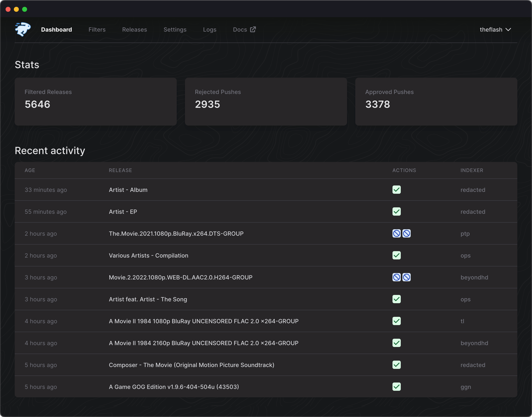Open the Releases navigation tab

tap(134, 29)
